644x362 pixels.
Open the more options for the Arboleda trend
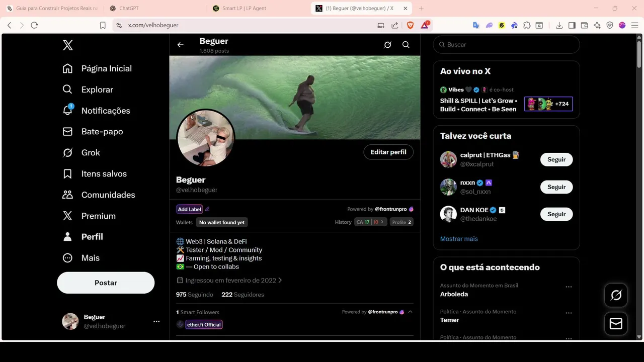pos(569,287)
